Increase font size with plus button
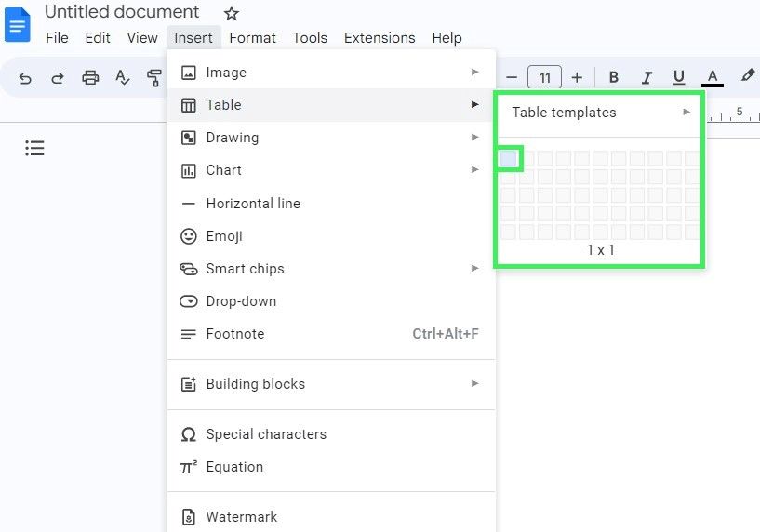The width and height of the screenshot is (760, 532). point(577,77)
